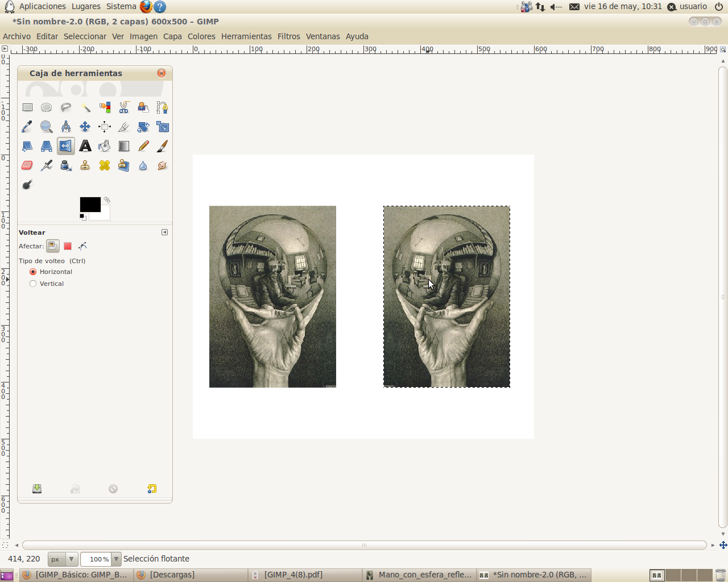Enable Vertical flip type

pyautogui.click(x=32, y=284)
